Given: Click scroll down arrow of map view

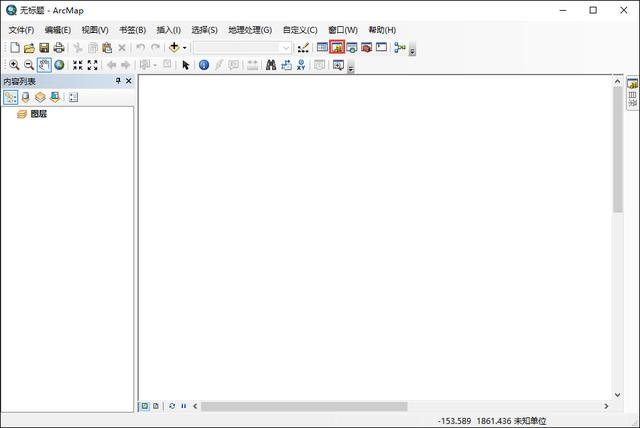Looking at the screenshot, I should point(618,395).
